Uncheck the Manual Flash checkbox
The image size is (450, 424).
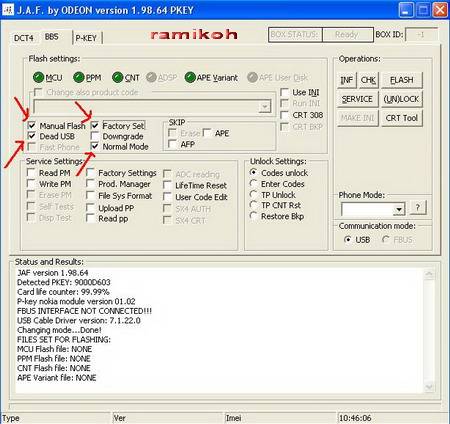(32, 126)
